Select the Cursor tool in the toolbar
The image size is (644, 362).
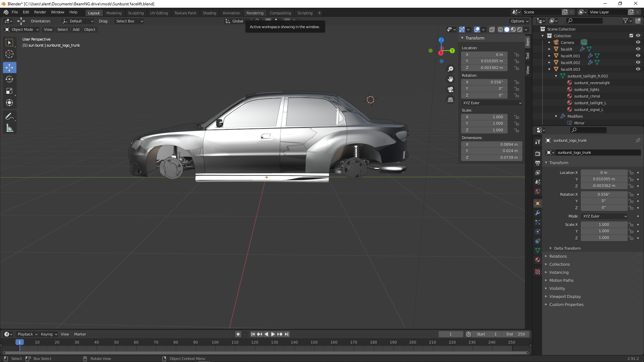click(x=9, y=54)
